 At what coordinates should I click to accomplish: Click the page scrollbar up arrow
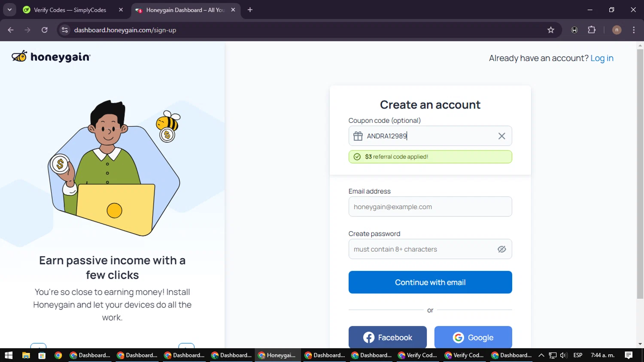tap(640, 45)
